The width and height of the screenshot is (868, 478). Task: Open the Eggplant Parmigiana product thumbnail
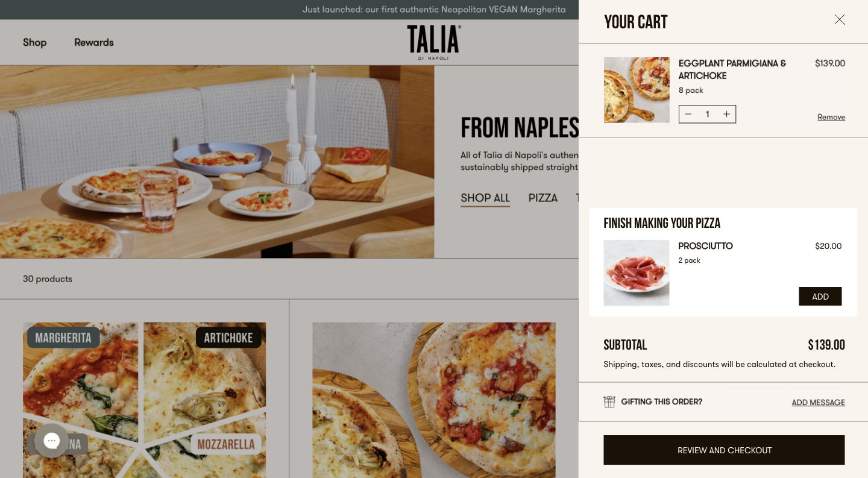[x=637, y=90]
